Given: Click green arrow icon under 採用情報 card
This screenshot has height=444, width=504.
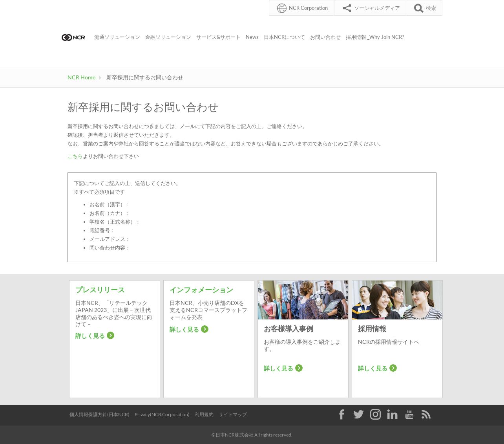Looking at the screenshot, I should (393, 368).
